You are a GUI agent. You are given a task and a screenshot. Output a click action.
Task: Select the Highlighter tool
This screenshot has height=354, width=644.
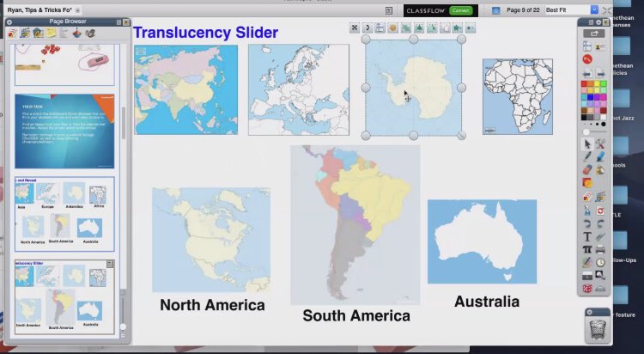pyautogui.click(x=600, y=156)
